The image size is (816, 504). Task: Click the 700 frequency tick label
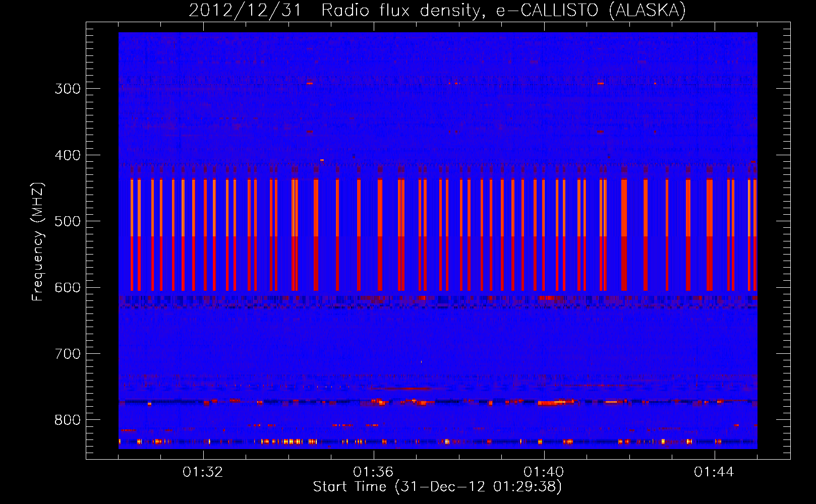(x=68, y=354)
